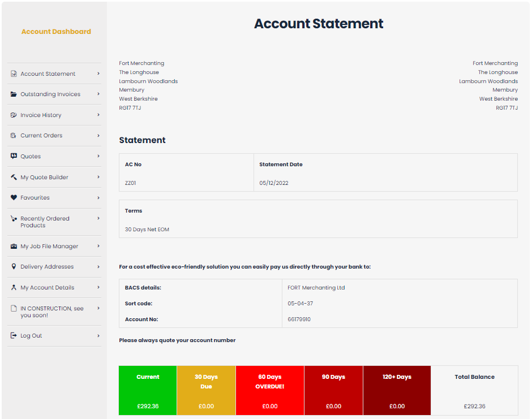
Task: Click the yellow 30 Days Due box
Action: [x=206, y=390]
